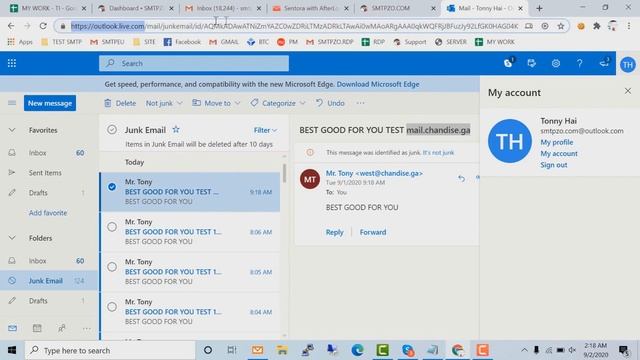Open the Windows Start menu
Screen dimensions: 640x360
(12, 350)
